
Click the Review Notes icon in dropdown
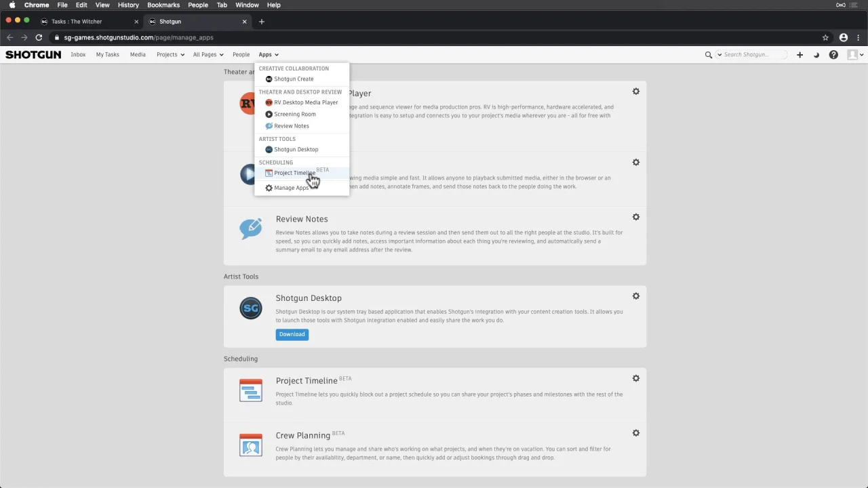(269, 126)
